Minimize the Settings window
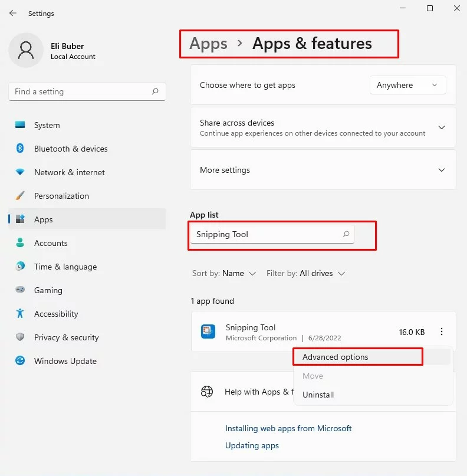Viewport: 467px width, 476px height. pos(403,8)
